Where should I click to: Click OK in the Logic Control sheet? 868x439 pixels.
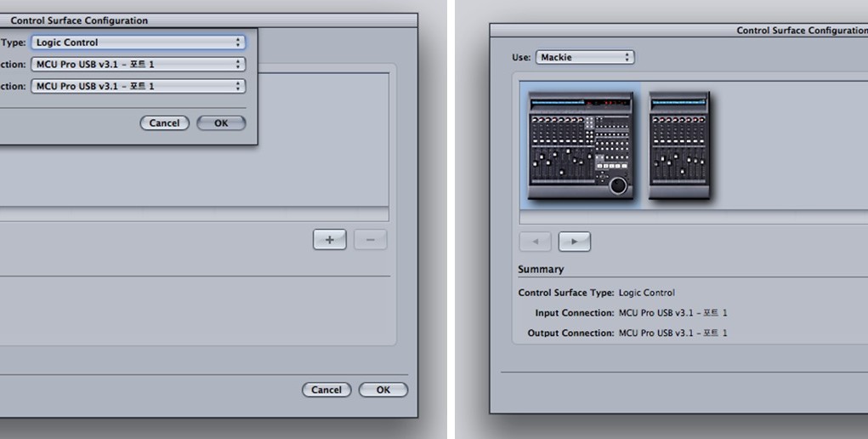(x=221, y=123)
